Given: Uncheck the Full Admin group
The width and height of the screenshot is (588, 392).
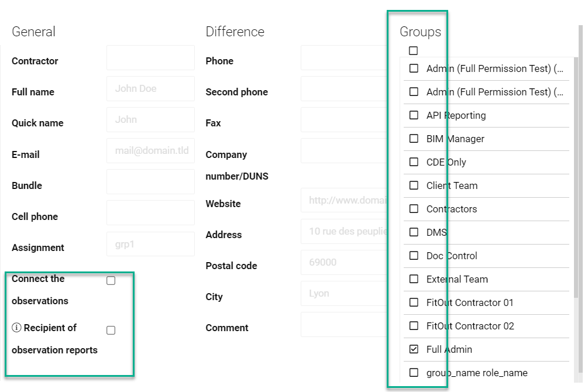Looking at the screenshot, I should (414, 349).
